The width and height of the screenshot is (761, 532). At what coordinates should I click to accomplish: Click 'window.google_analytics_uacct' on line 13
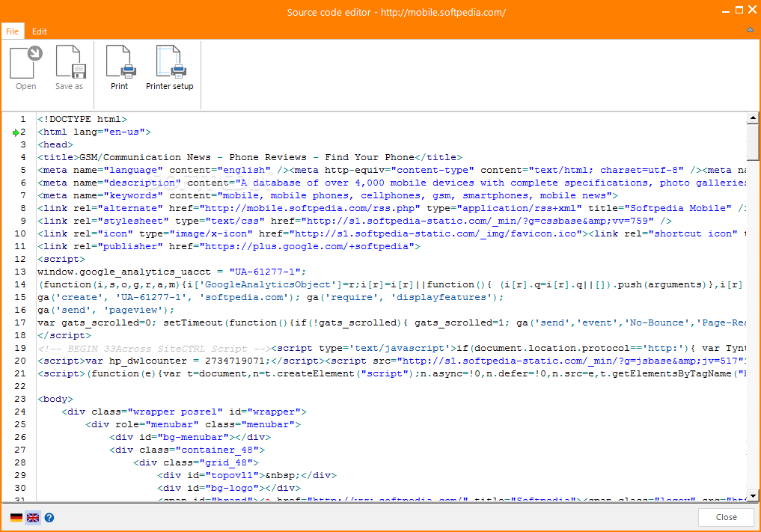123,272
